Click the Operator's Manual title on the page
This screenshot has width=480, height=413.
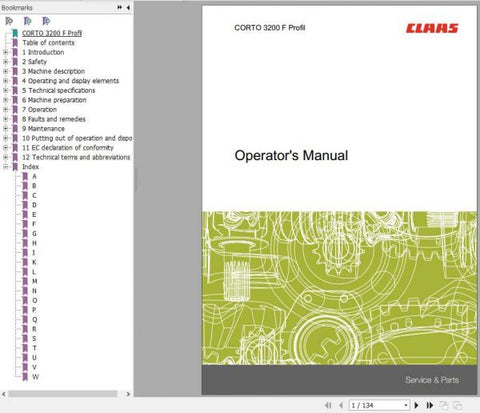click(x=291, y=156)
